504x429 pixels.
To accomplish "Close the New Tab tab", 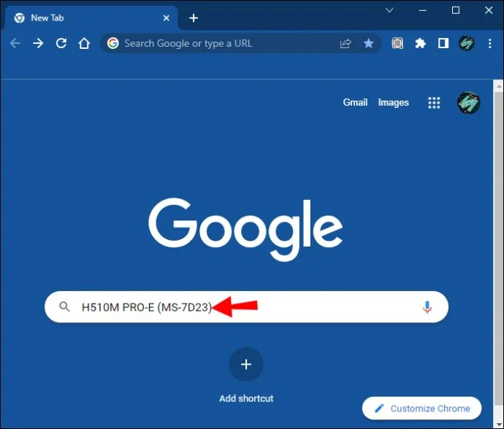I will coord(167,18).
